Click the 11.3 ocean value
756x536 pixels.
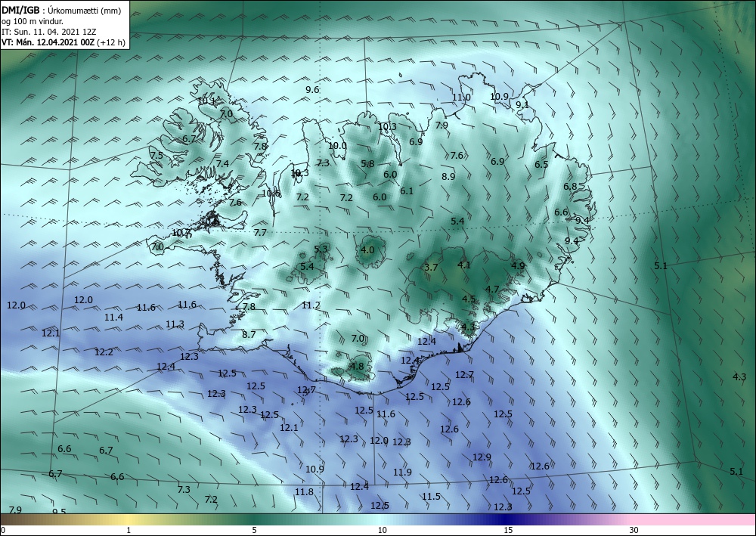pos(175,324)
